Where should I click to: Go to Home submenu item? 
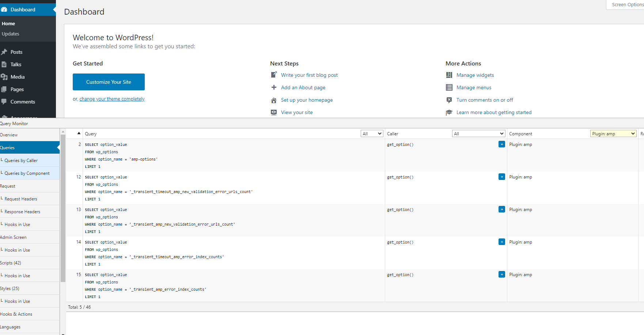[x=8, y=23]
